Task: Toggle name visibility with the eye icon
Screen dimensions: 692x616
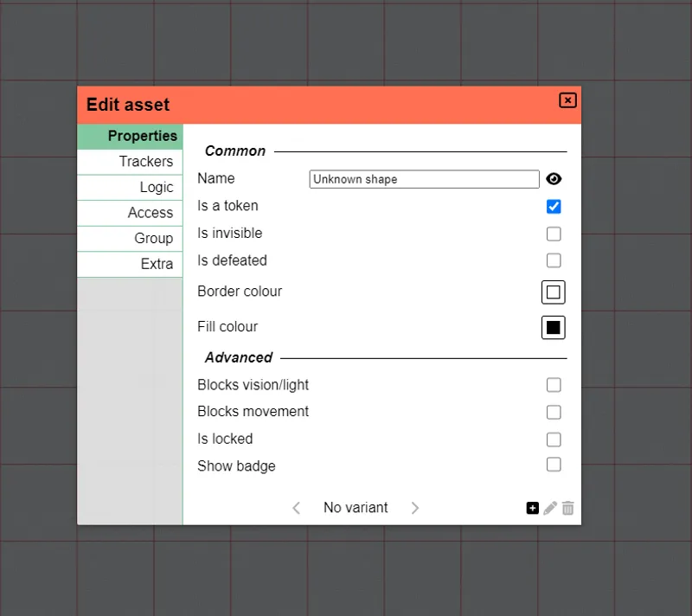Action: (x=554, y=179)
